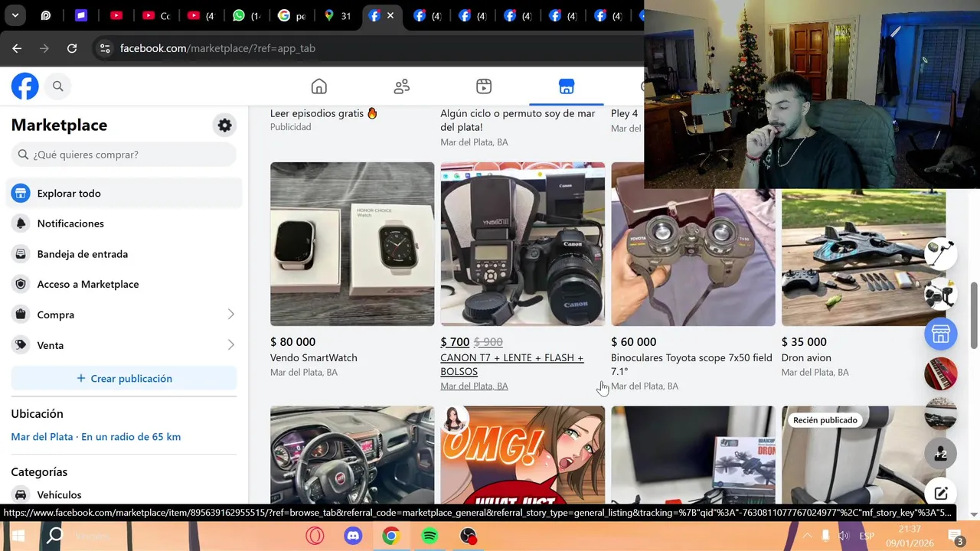
Task: Click the Facebook search magnifier icon
Action: tap(58, 86)
